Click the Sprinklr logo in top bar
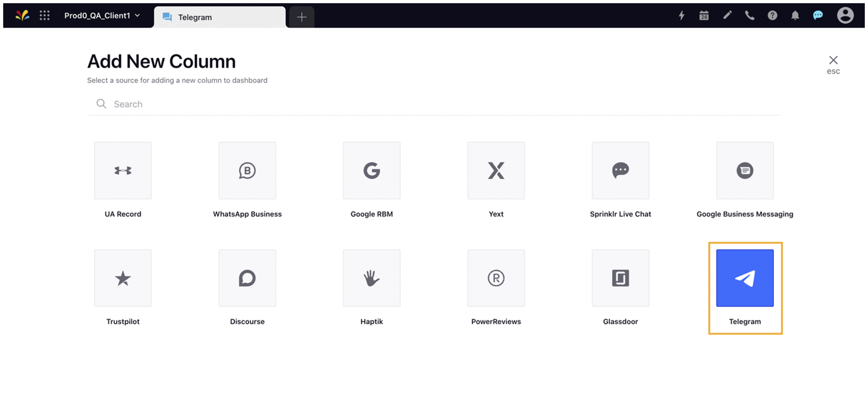 click(22, 16)
